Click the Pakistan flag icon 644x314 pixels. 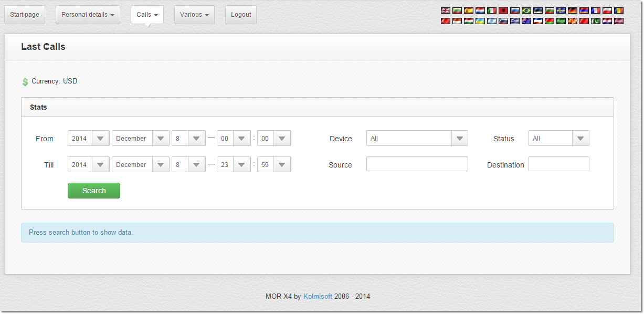(596, 21)
